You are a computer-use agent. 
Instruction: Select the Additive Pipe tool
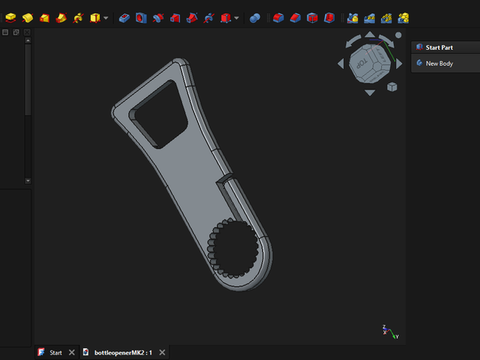point(61,18)
